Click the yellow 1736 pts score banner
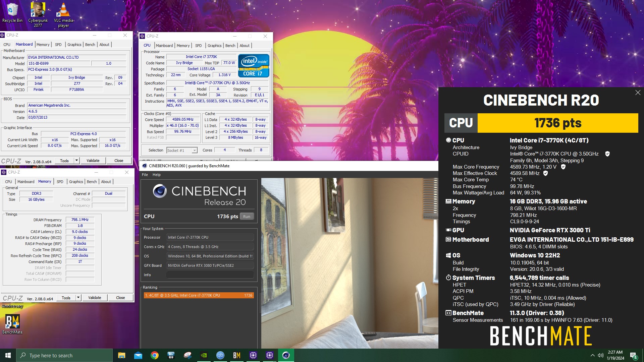This screenshot has width=644, height=362. (558, 123)
